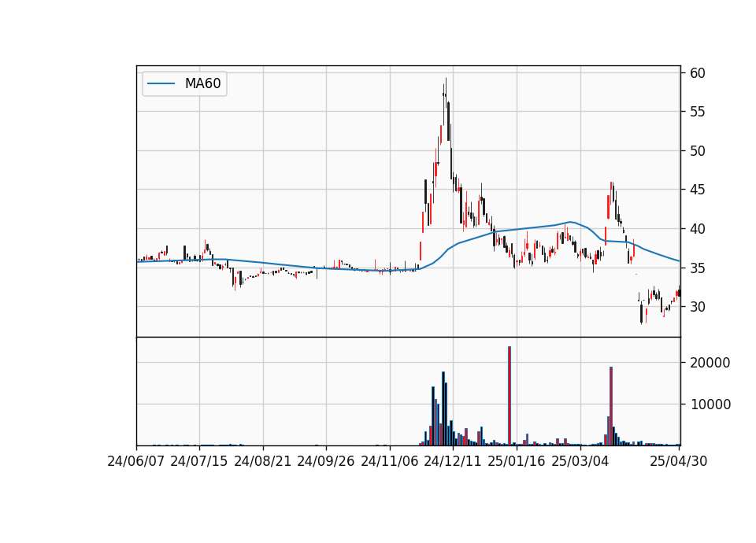Image resolution: width=756 pixels, height=543 pixels.
Task: Click the 20000 volume axis label
Action: 710,363
